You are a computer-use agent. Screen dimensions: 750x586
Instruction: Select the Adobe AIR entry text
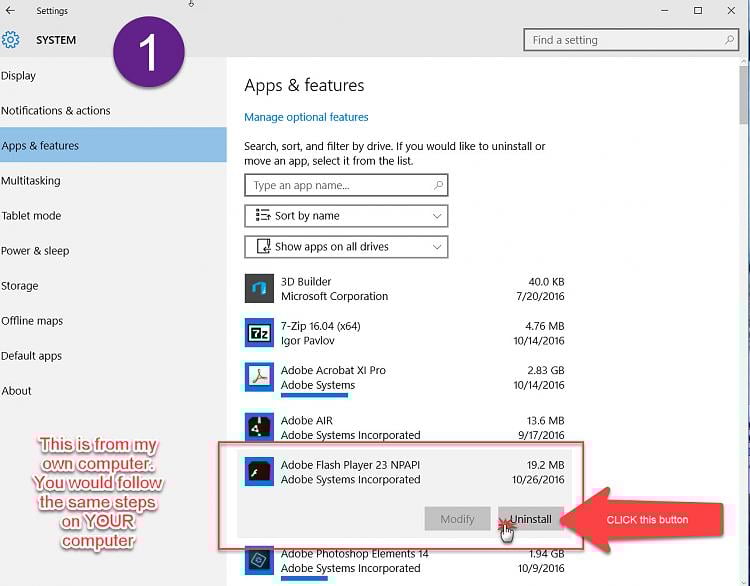[x=307, y=420]
